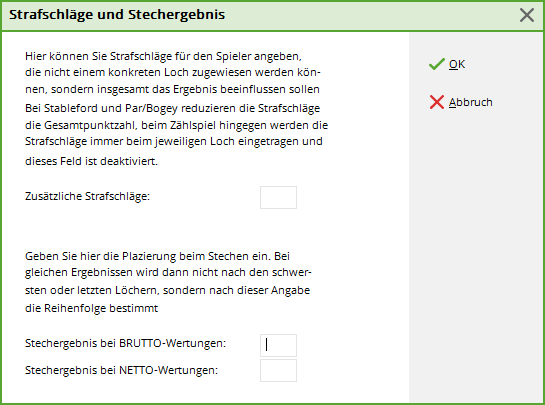This screenshot has width=545, height=405.
Task: Focus the Zusätzliche Strafschläge input box
Action: 278,197
